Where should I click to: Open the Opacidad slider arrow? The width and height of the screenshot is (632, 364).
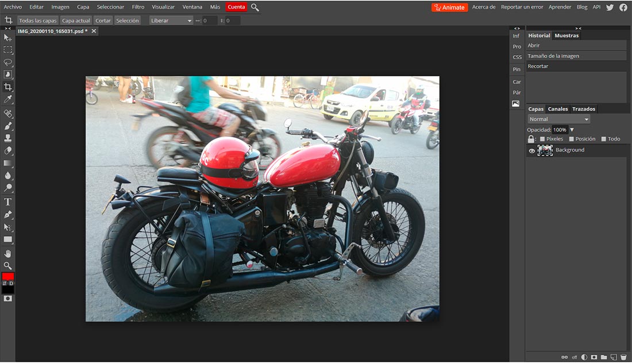[572, 130]
